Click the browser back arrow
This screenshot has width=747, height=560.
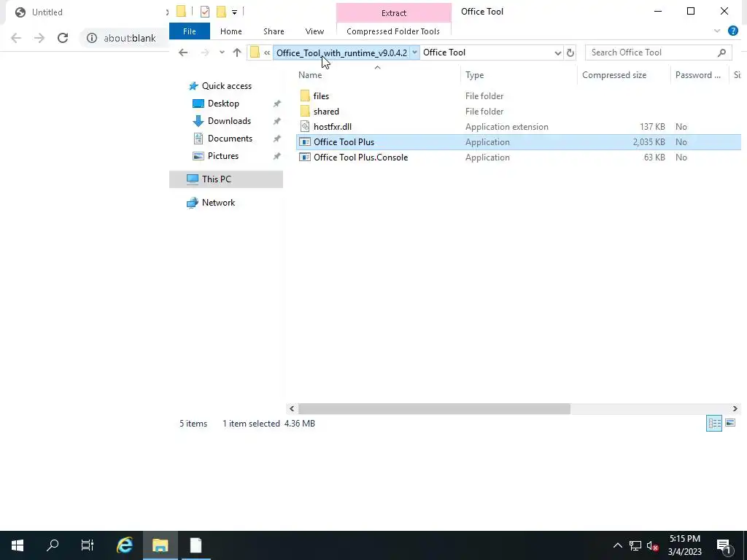16,38
